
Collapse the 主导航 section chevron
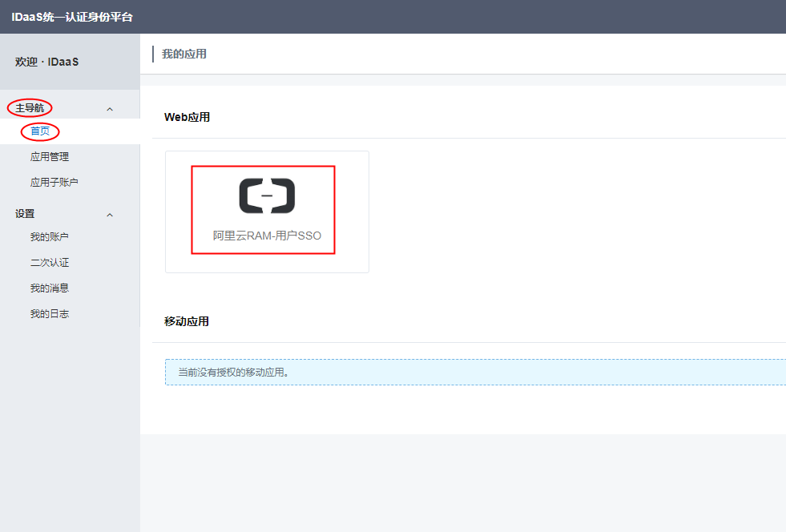point(110,109)
